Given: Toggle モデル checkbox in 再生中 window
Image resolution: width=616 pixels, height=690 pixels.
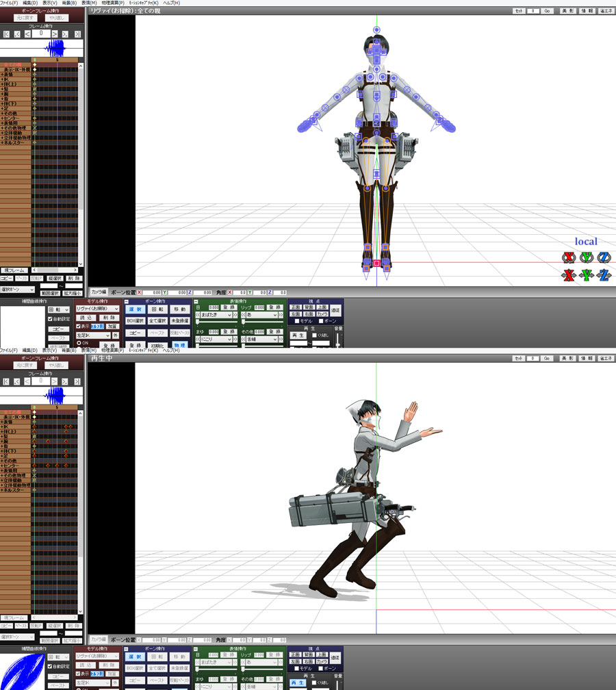Looking at the screenshot, I should (296, 668).
